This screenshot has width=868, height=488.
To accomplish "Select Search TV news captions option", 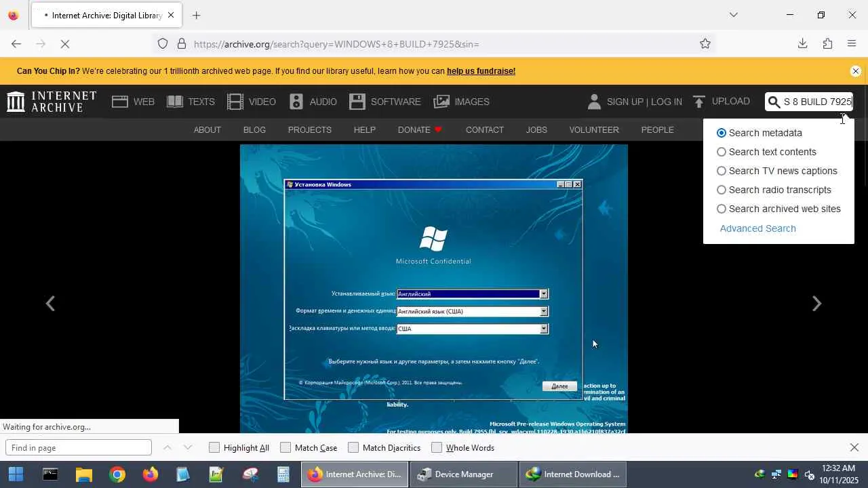I will click(x=722, y=171).
